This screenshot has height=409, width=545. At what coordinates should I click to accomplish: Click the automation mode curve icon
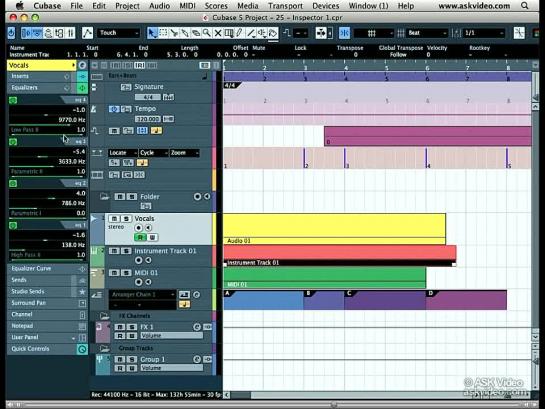pyautogui.click(x=87, y=33)
